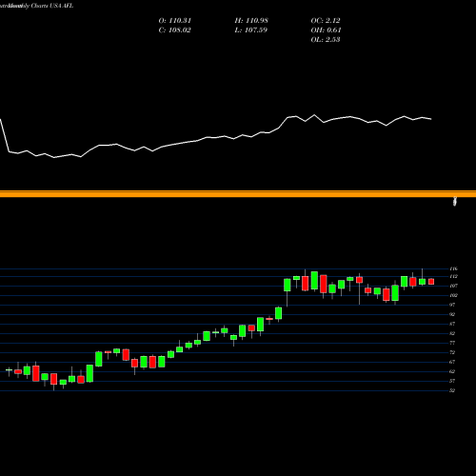Click the close price value C: 108.02

(175, 30)
